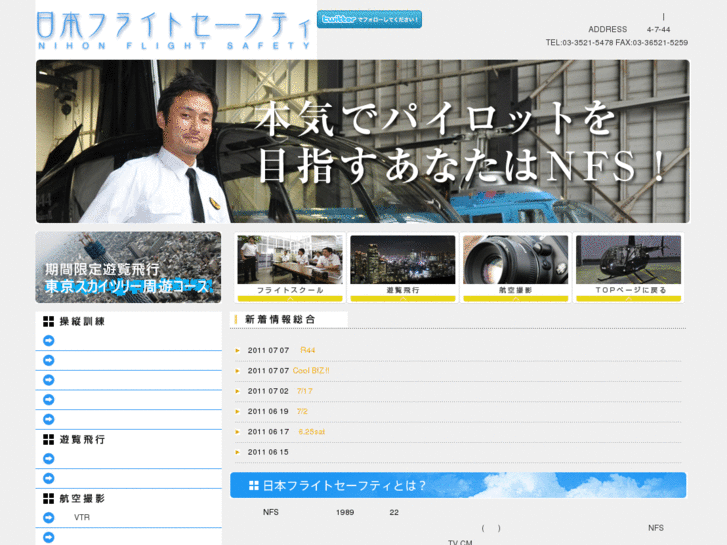
Task: Click the FAX:03-36521-5259 text
Action: [652, 43]
